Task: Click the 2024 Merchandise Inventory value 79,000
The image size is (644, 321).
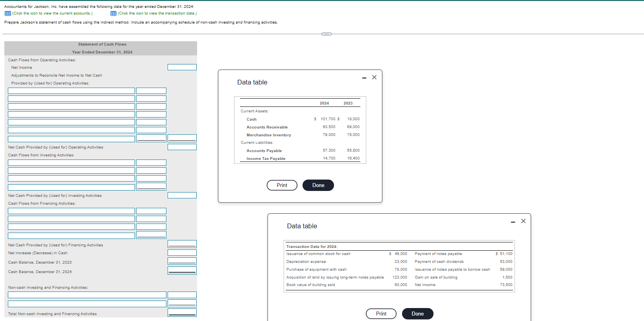Action: (329, 135)
